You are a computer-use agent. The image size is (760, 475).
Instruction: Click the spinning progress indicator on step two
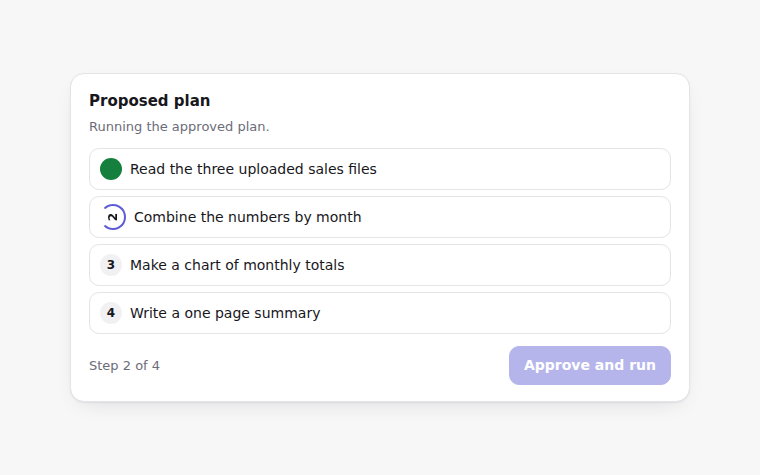coord(113,217)
